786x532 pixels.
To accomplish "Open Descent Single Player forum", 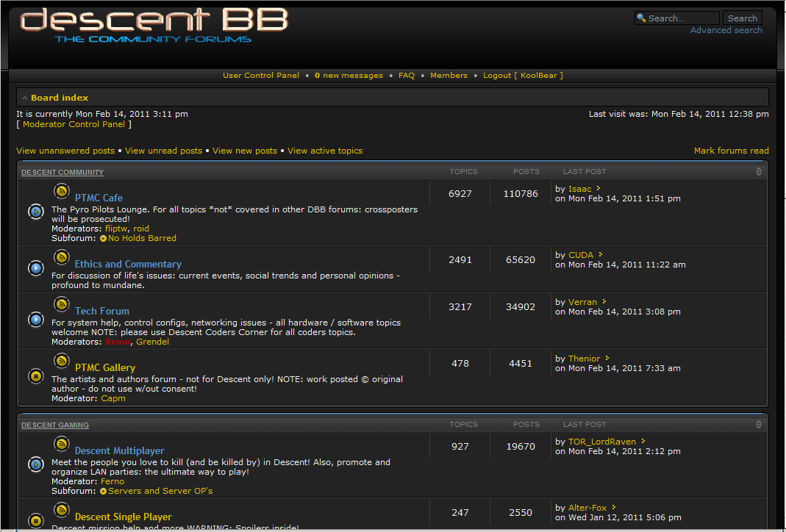I will (124, 517).
